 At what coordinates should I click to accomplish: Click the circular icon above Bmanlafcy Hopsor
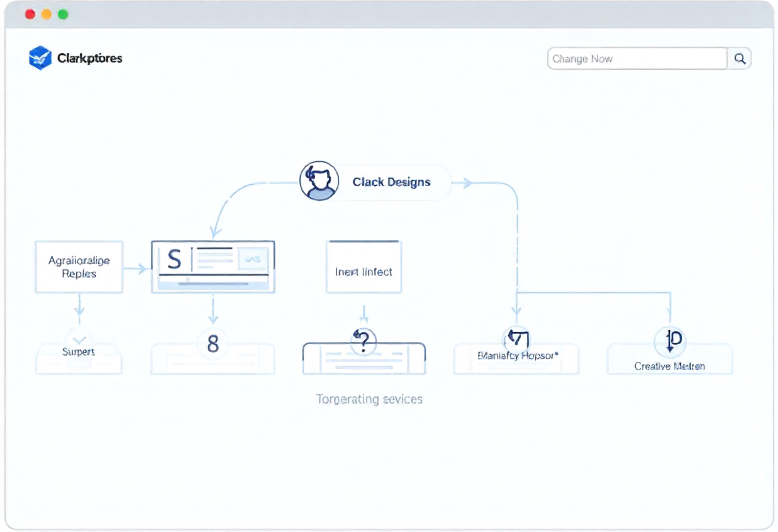(516, 340)
